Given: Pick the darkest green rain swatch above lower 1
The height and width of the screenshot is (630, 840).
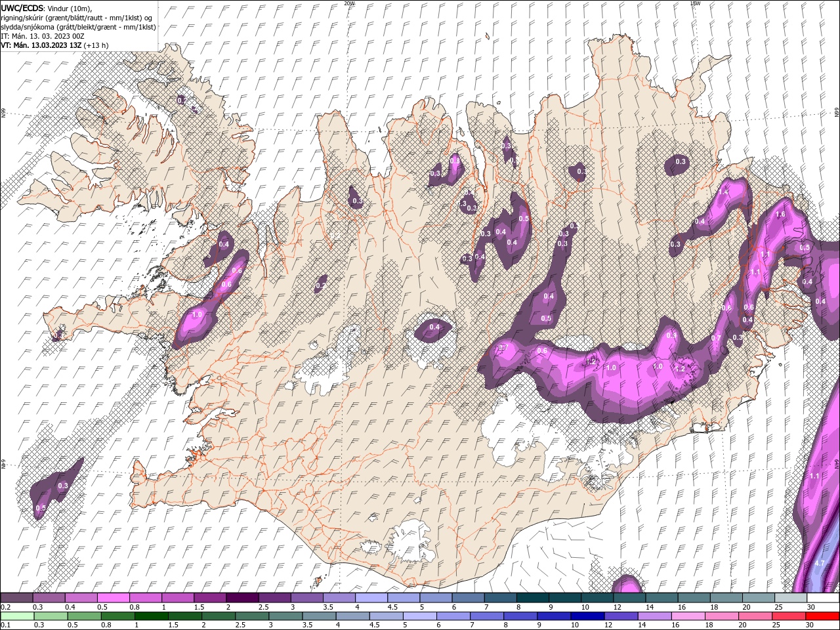Looking at the screenshot, I should (152, 616).
